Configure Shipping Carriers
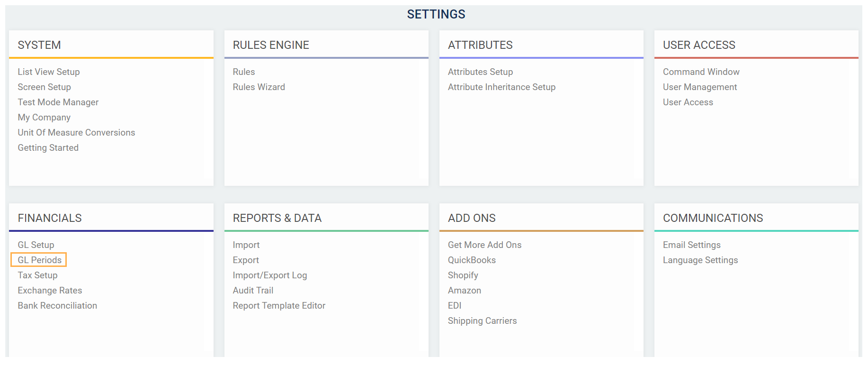Image resolution: width=868 pixels, height=366 pixels. [x=482, y=320]
